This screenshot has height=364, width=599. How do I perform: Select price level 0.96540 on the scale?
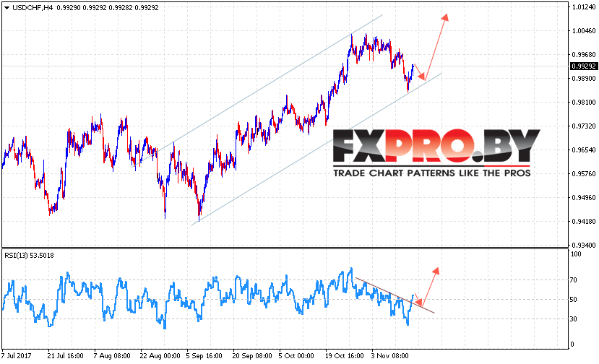(583, 150)
